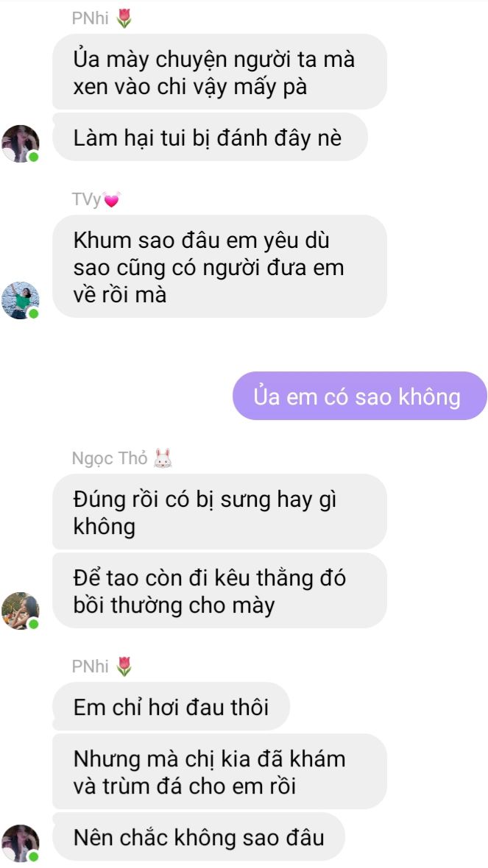Tap the green online dot on TVy's avatar
This screenshot has width=488, height=868.
(33, 313)
